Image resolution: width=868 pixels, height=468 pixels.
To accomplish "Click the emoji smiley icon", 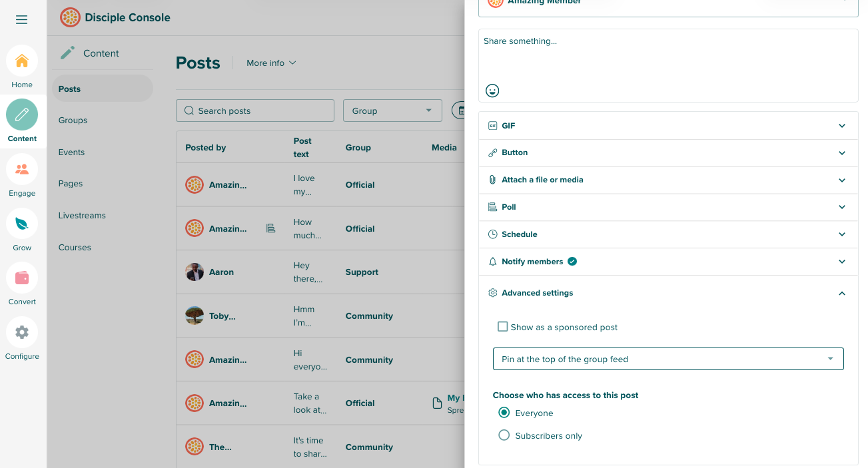I will pos(492,91).
